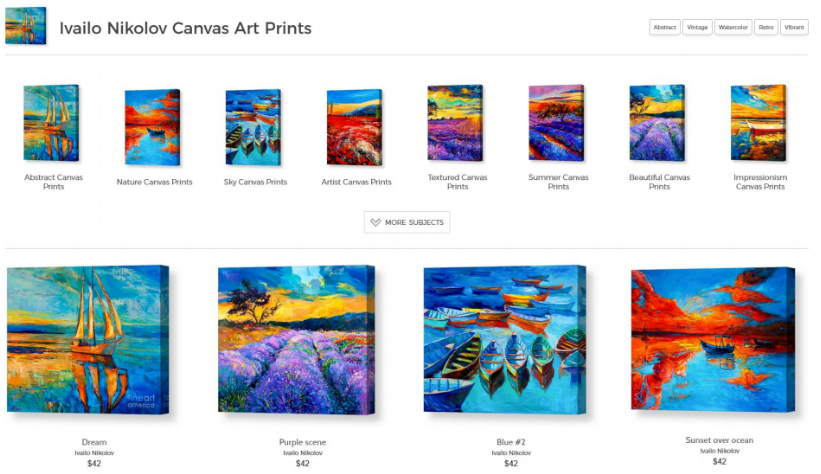Filter by the Vintage tag

pyautogui.click(x=697, y=27)
